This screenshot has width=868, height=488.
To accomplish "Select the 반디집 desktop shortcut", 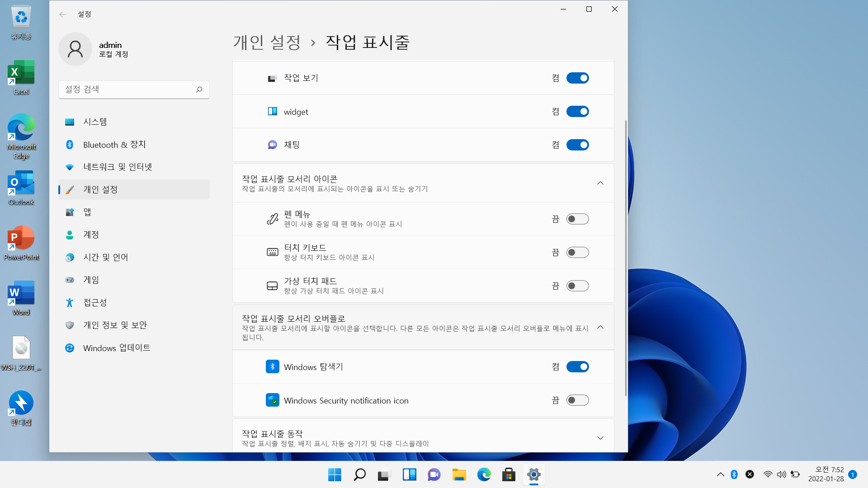I will pos(21,408).
